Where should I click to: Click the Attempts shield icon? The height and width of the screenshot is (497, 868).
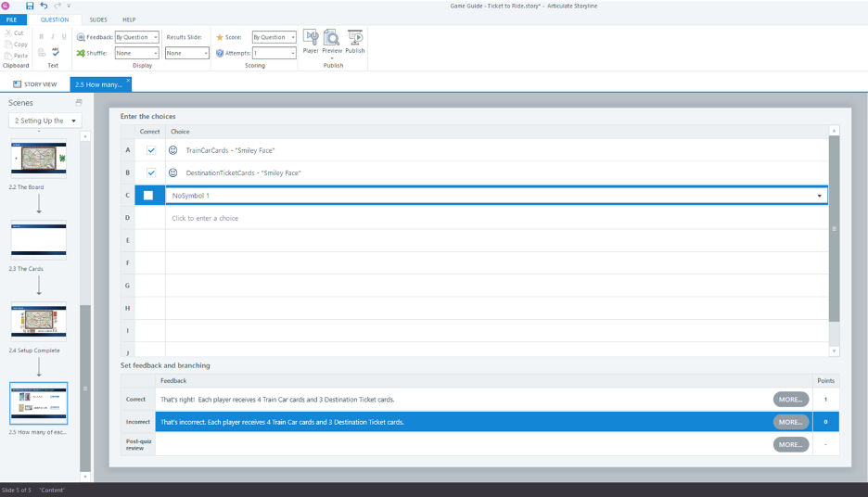tap(220, 53)
